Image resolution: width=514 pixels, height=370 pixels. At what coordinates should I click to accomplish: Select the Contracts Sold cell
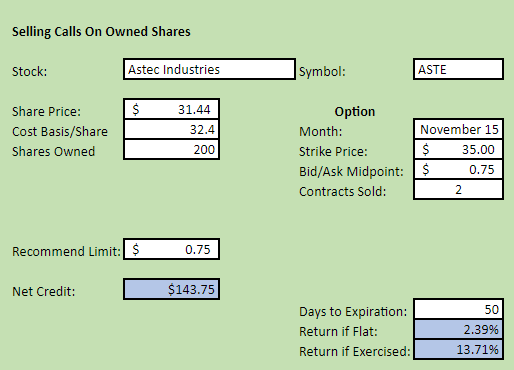(458, 189)
